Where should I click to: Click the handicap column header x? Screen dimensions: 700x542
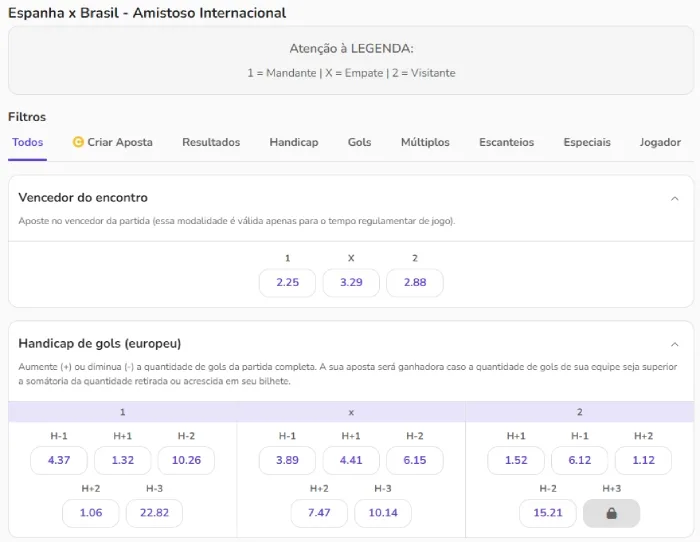[351, 413]
